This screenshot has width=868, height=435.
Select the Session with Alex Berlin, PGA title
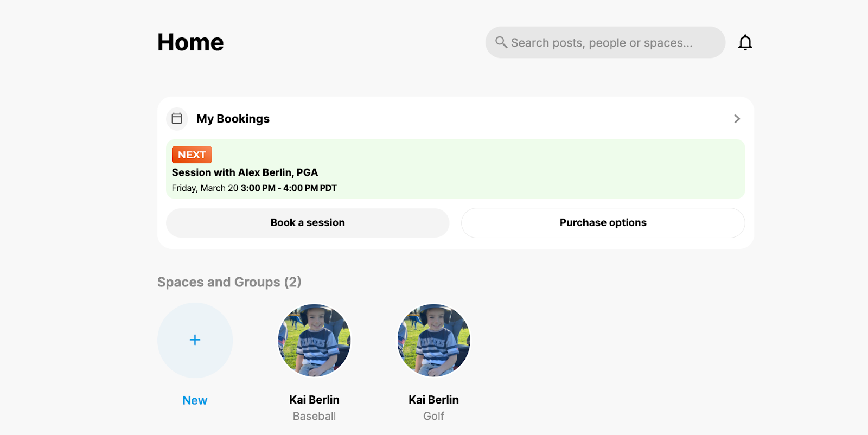(245, 172)
